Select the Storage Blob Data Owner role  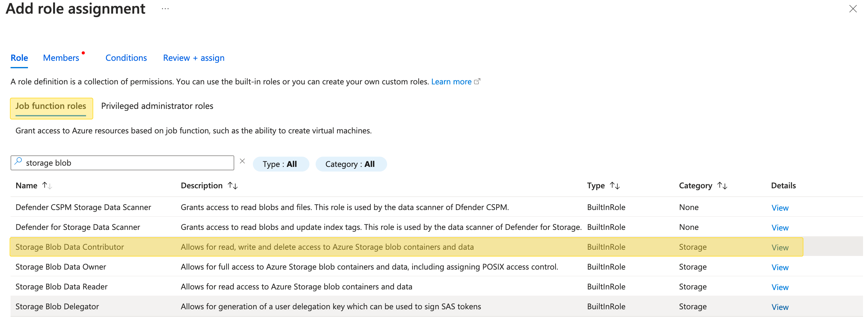point(61,267)
